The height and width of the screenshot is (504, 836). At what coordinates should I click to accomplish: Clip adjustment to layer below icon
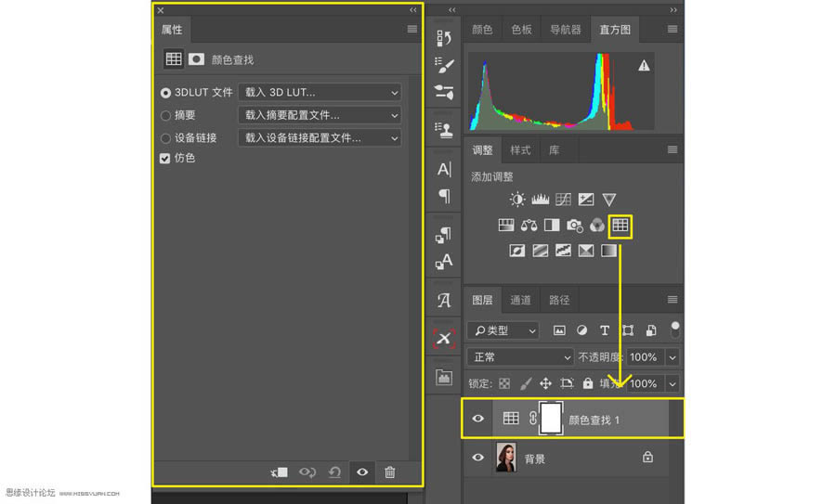coord(280,472)
